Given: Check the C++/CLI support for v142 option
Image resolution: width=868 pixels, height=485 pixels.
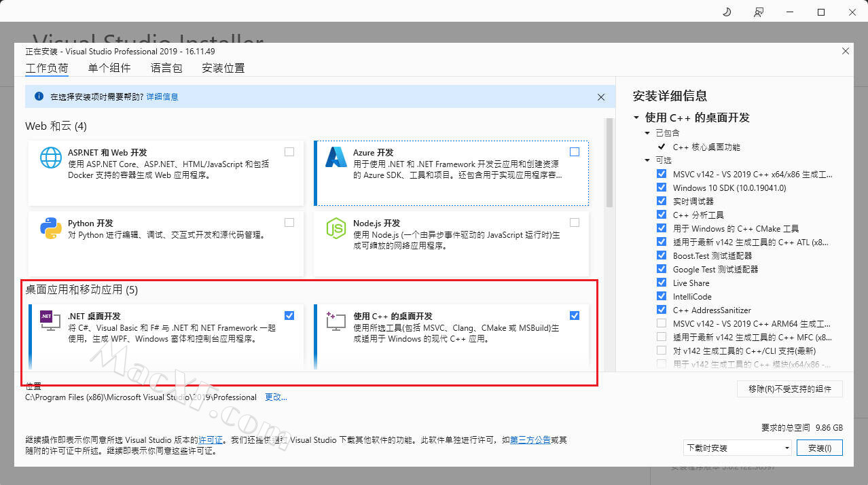Looking at the screenshot, I should (662, 351).
